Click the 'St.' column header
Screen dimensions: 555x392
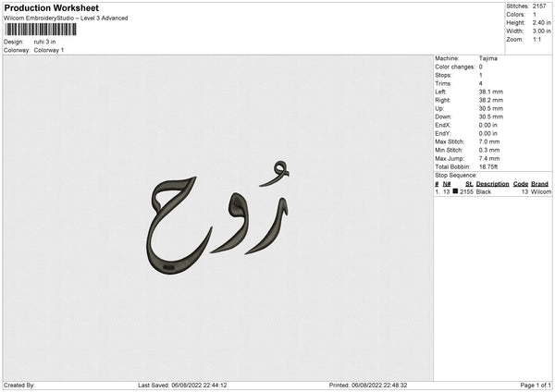pos(469,184)
